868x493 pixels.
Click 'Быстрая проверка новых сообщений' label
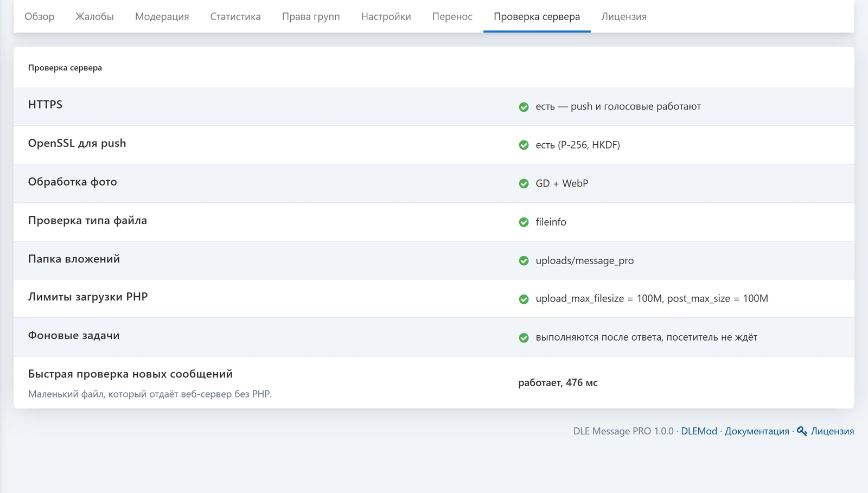pos(130,374)
